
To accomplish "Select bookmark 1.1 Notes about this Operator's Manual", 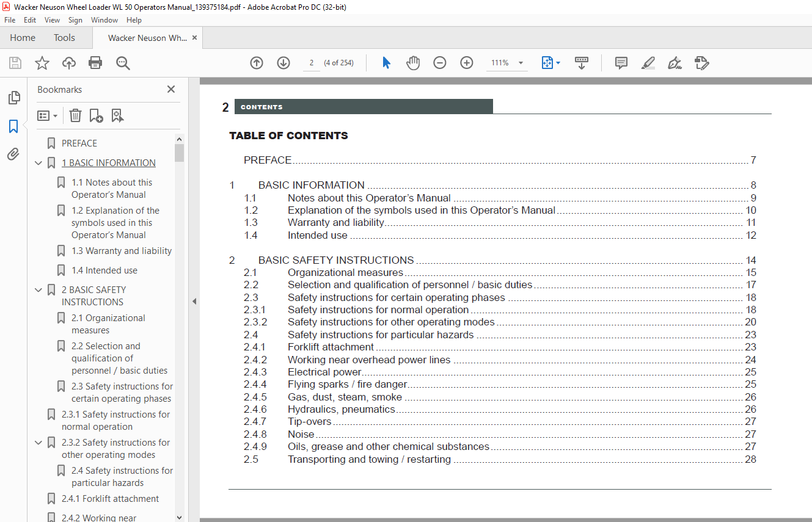I will [112, 189].
